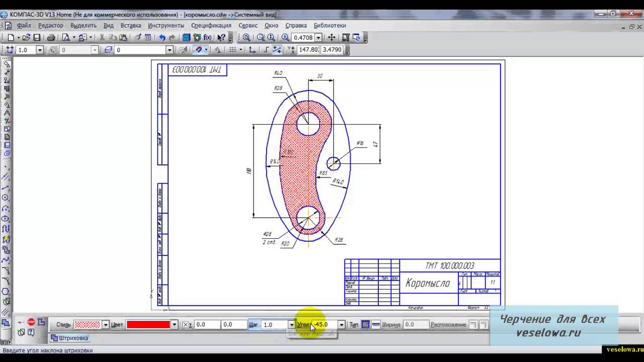The height and width of the screenshot is (362, 644).
Task: Click the red STOP command button
Action: [x=31, y=322]
